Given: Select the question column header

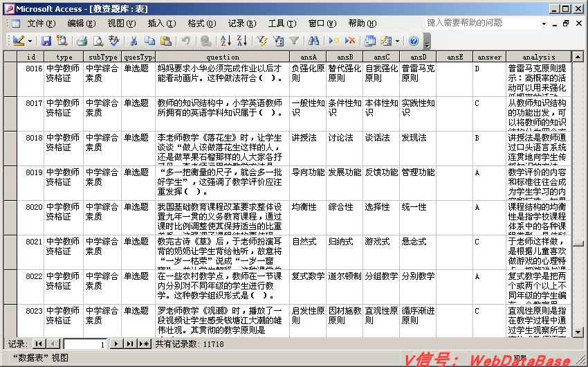Looking at the screenshot, I should pos(222,57).
